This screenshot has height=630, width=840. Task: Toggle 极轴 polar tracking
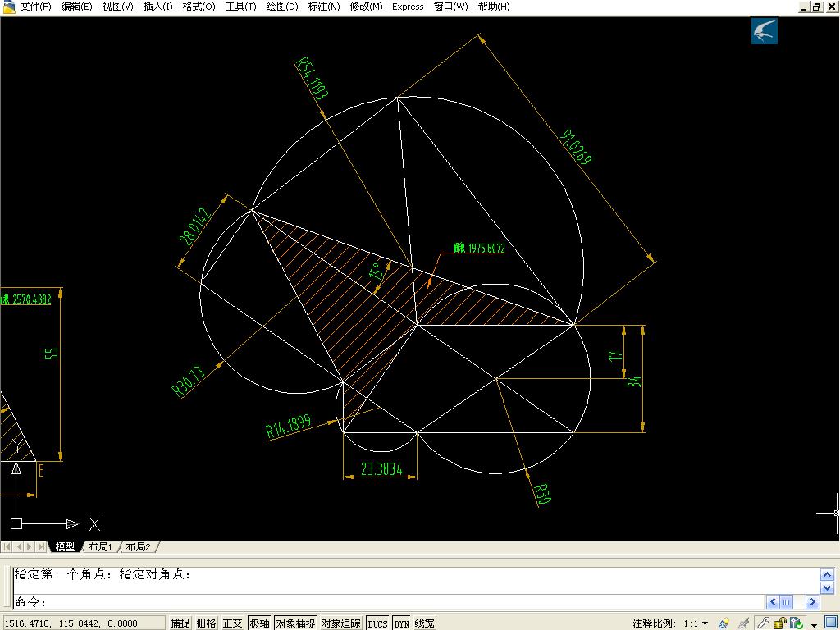pos(259,623)
